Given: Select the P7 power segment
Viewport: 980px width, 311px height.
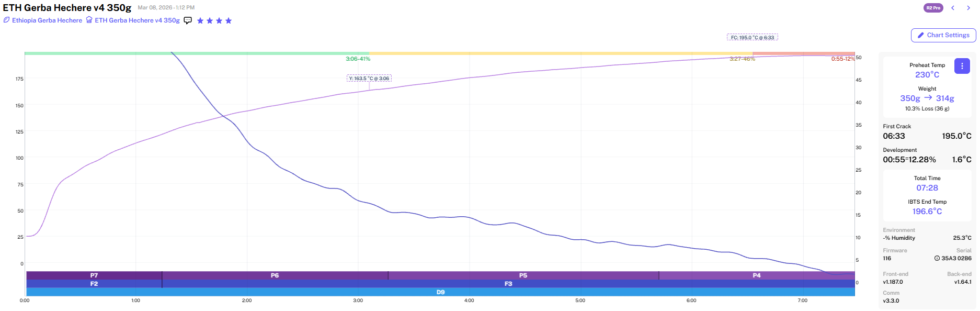Looking at the screenshot, I should pyautogui.click(x=94, y=275).
